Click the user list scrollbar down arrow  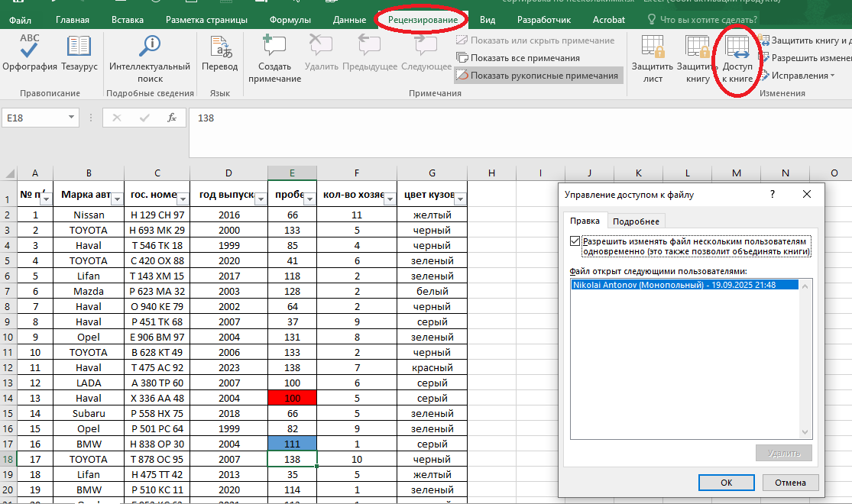pos(805,432)
